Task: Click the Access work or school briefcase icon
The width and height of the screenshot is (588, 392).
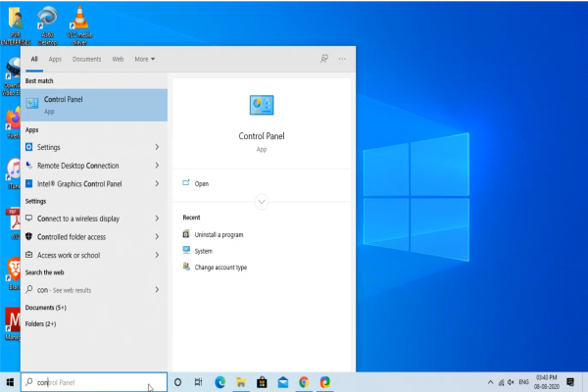Action: pyautogui.click(x=28, y=255)
